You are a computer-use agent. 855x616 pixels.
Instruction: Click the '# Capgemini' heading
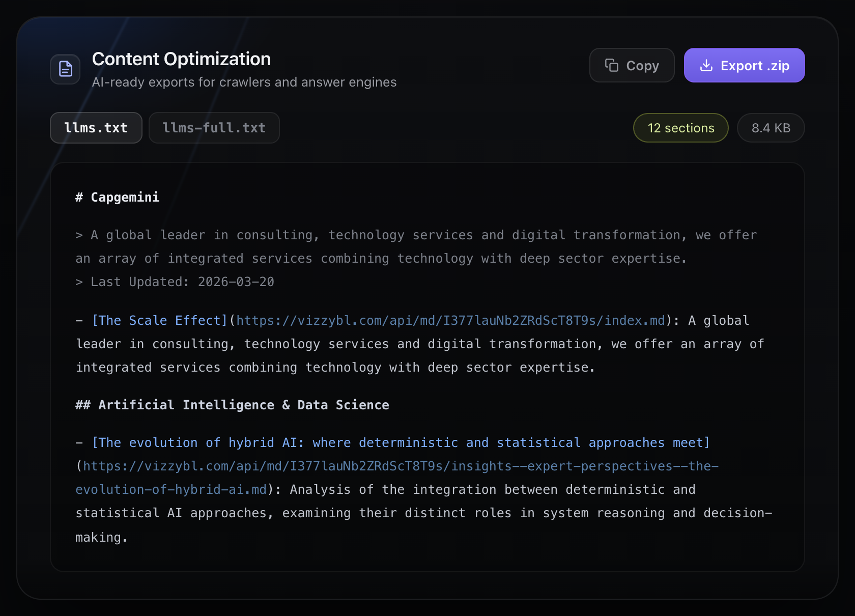[x=118, y=197]
